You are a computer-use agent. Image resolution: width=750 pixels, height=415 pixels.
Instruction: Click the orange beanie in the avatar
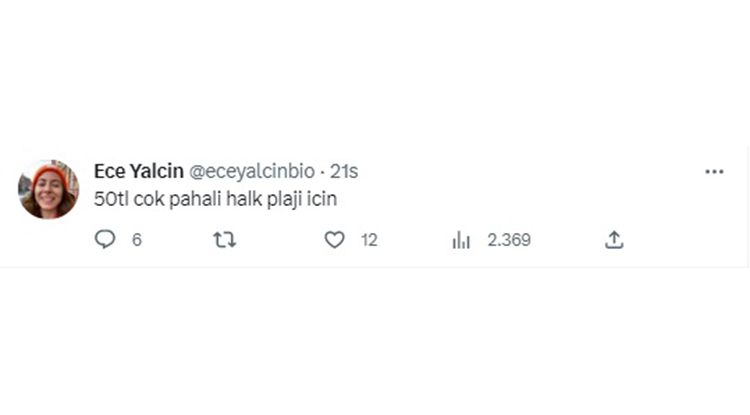pos(51,173)
